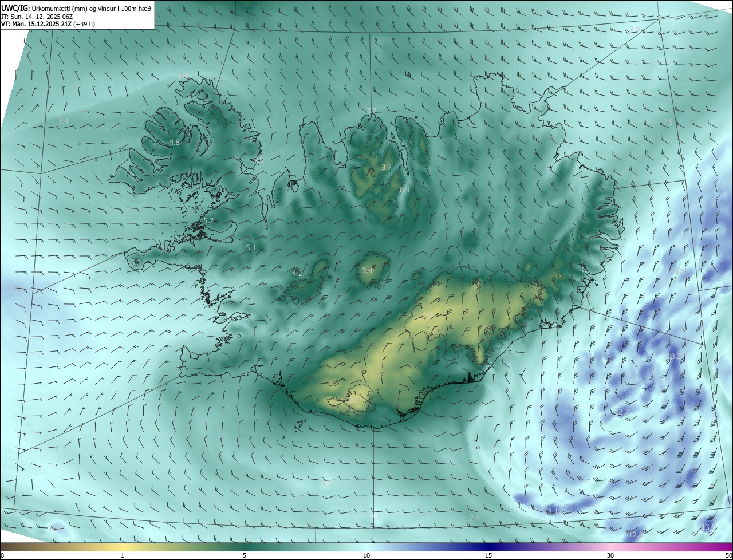Click the color scale label "0"
This screenshot has height=560, width=733.
coord(2,555)
